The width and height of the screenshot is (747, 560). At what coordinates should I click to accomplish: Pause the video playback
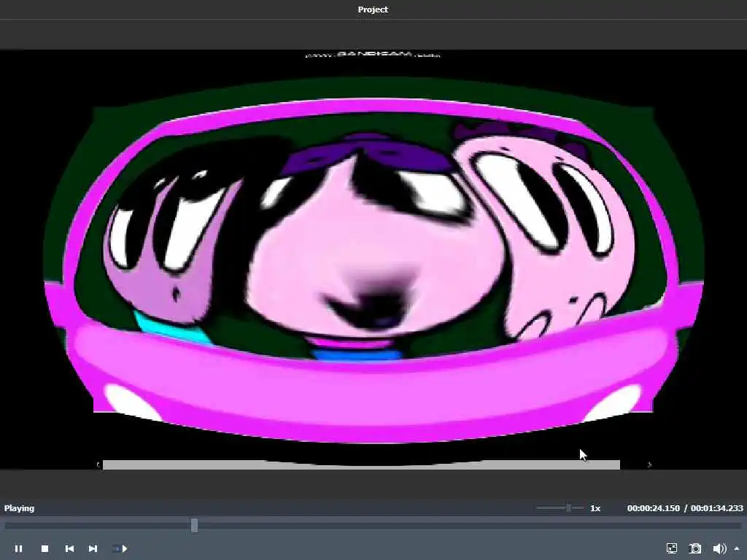(x=18, y=548)
